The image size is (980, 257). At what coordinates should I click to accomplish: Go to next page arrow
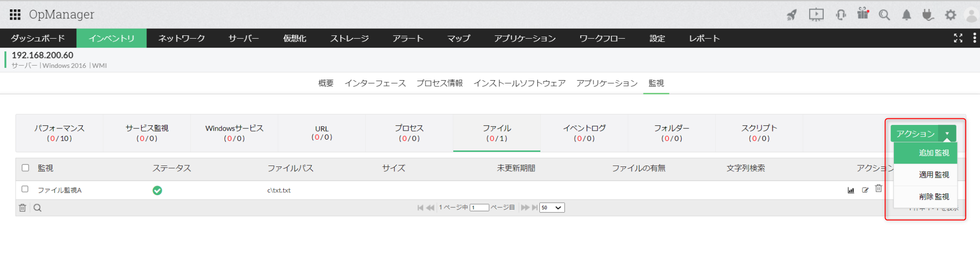[x=525, y=207]
